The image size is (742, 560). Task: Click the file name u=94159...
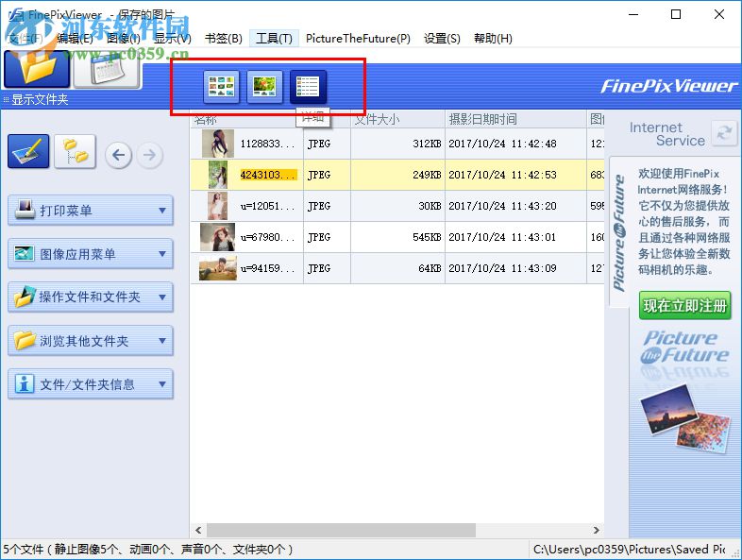click(267, 268)
